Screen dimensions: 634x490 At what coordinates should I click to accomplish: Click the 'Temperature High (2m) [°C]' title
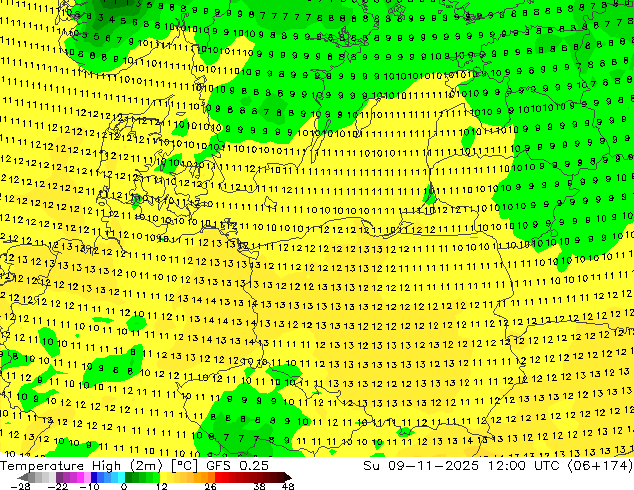[x=99, y=466]
